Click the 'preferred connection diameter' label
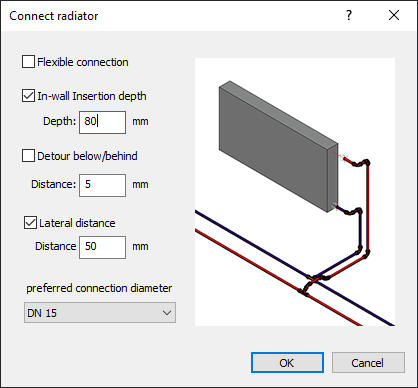 pyautogui.click(x=99, y=288)
